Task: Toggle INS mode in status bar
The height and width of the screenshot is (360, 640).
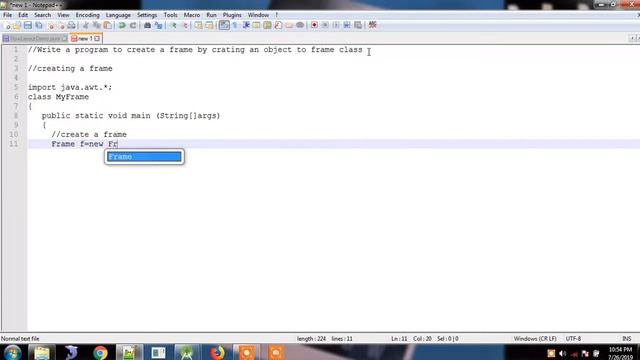Action: [626, 339]
